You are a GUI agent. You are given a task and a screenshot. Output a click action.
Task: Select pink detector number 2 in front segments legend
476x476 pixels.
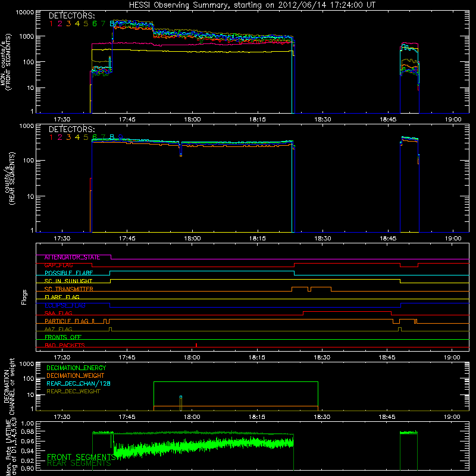(60, 24)
